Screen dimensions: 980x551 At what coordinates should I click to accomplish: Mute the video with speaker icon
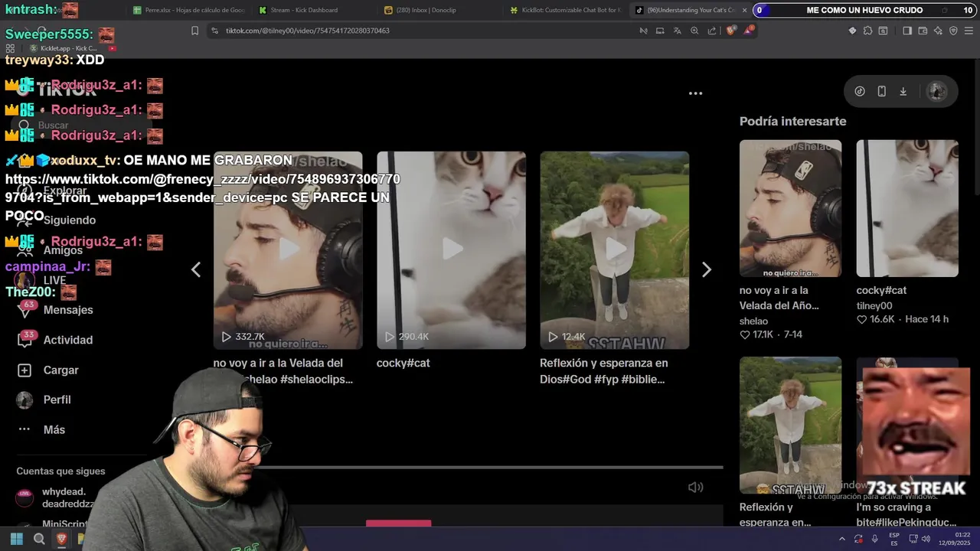tap(695, 487)
